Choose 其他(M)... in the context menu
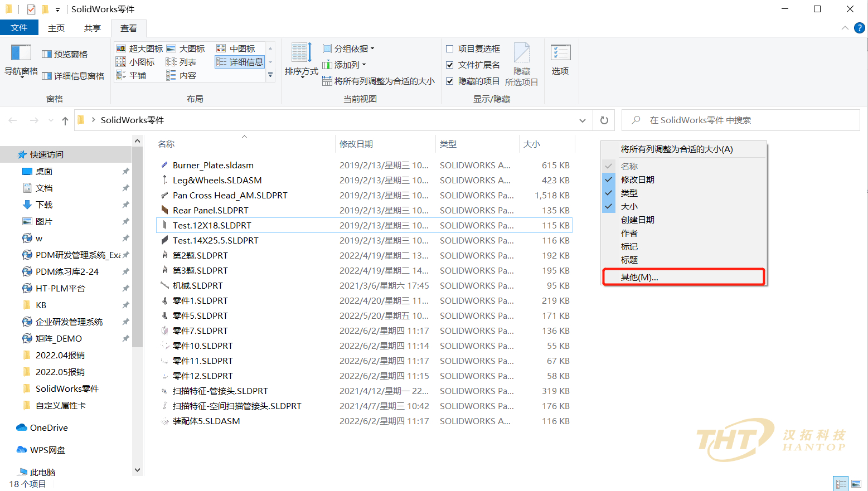The width and height of the screenshot is (868, 491). tap(683, 277)
